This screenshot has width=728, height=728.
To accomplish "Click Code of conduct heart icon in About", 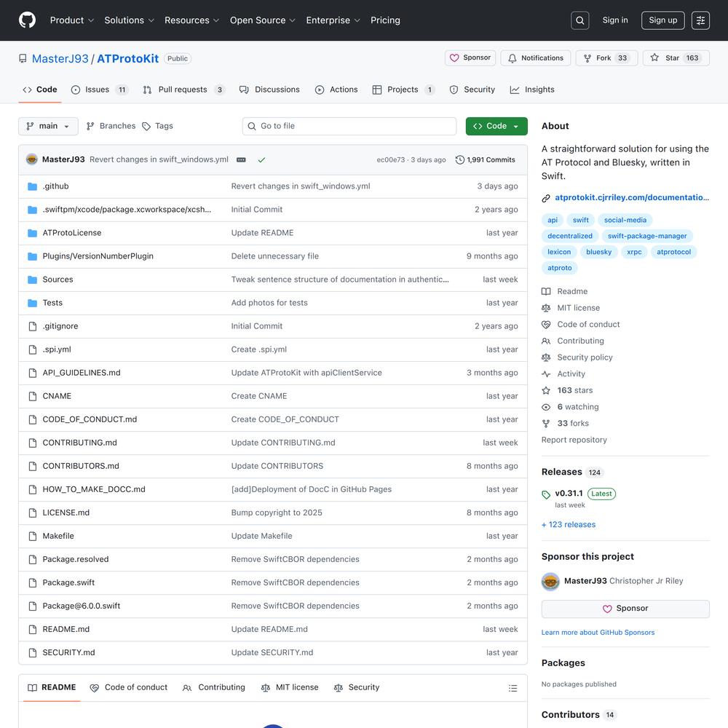I will click(546, 325).
